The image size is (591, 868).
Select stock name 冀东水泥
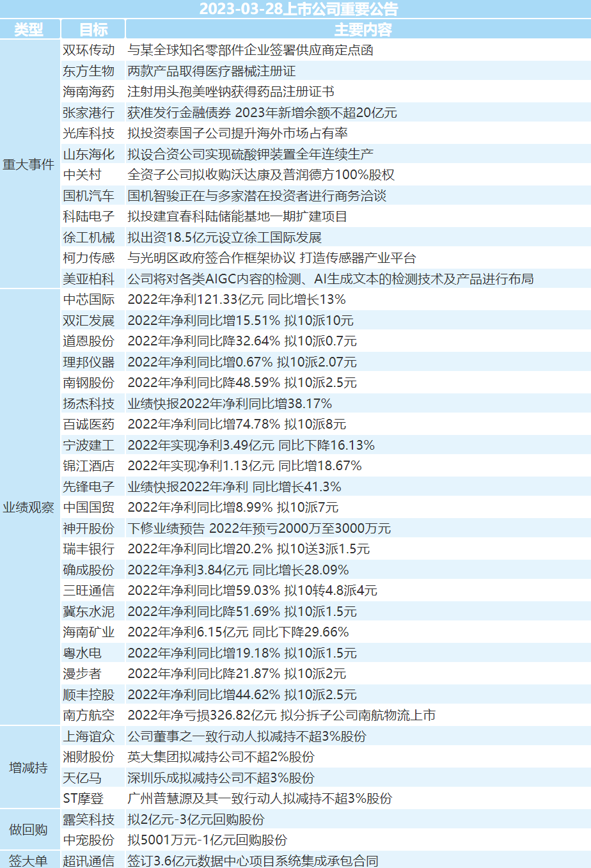89,612
